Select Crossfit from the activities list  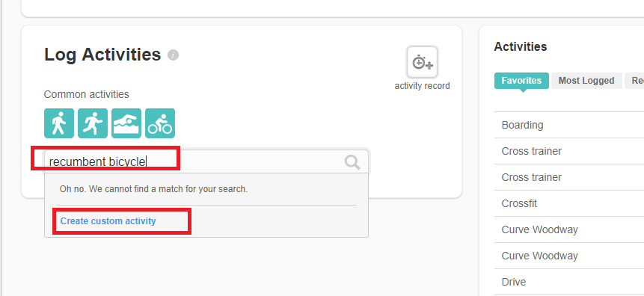(x=569, y=203)
